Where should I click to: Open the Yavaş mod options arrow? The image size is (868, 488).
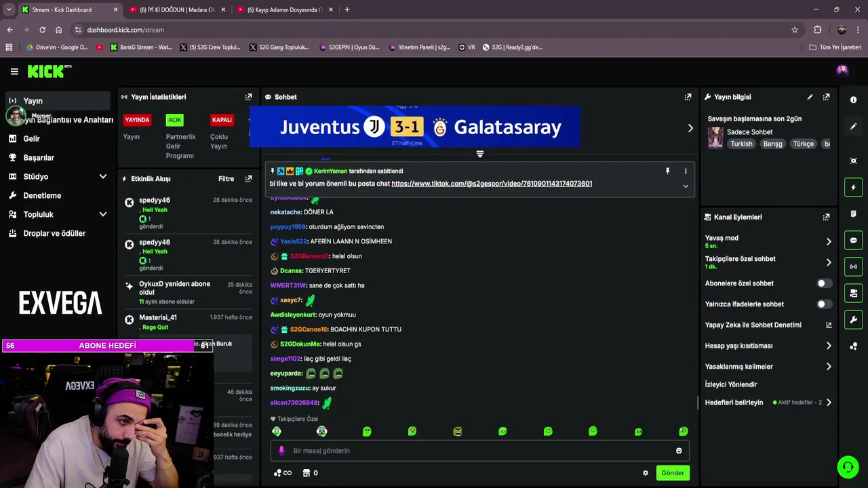[x=829, y=241]
